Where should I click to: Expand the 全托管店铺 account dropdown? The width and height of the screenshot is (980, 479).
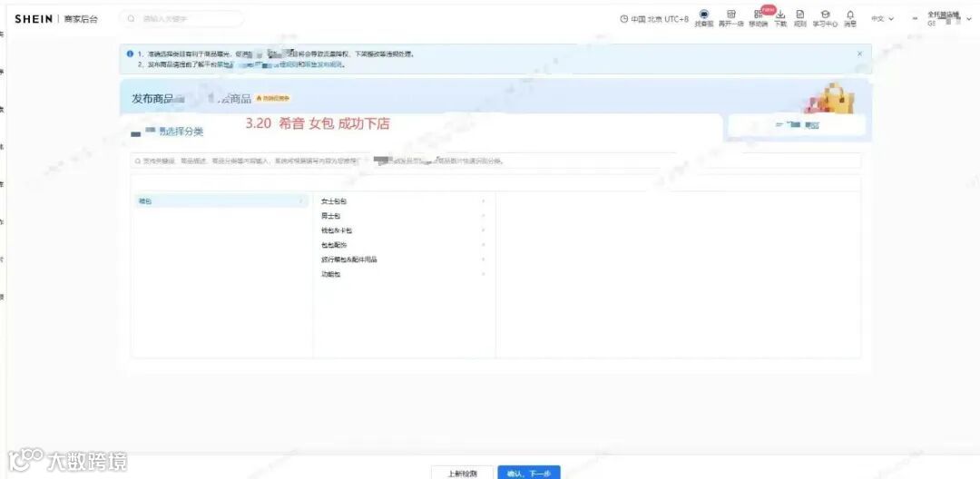point(949,18)
